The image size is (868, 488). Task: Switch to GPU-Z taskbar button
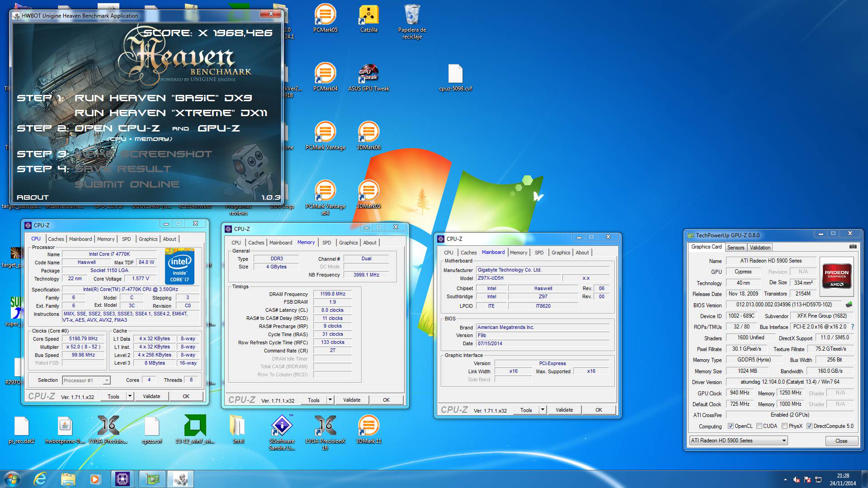[152, 479]
